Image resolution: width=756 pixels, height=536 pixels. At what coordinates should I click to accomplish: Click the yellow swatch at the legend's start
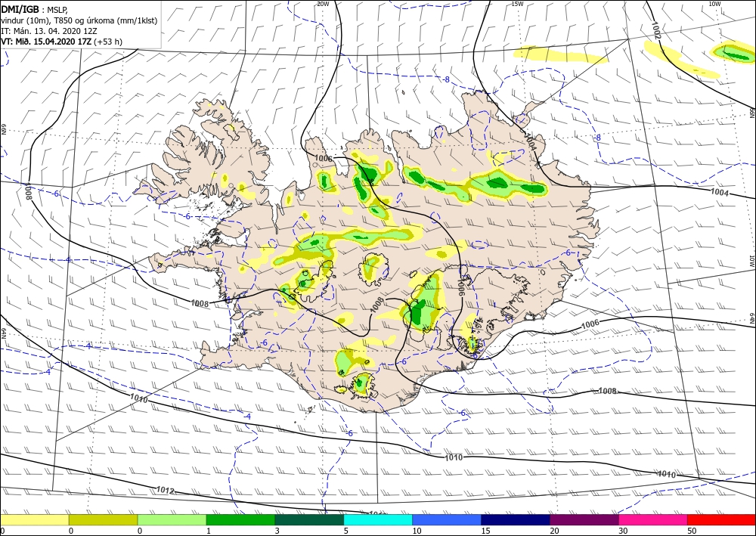click(x=35, y=519)
